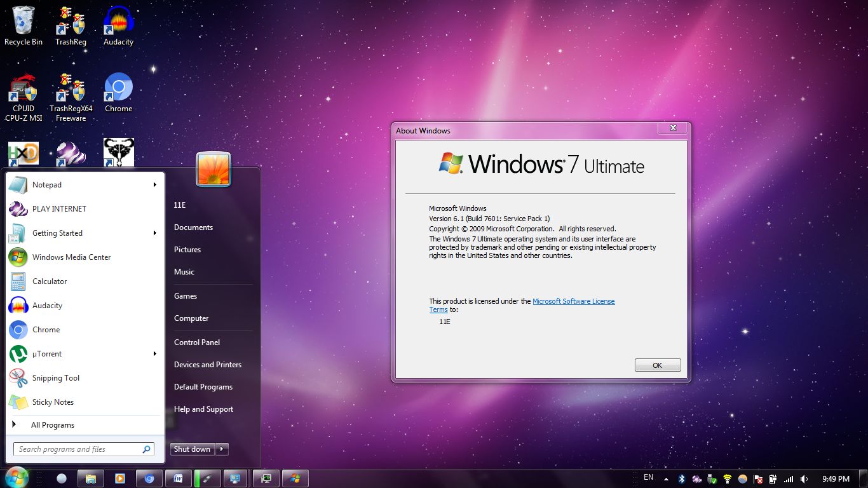The height and width of the screenshot is (488, 868).
Task: Open Devices and Printers link
Action: pyautogui.click(x=208, y=365)
